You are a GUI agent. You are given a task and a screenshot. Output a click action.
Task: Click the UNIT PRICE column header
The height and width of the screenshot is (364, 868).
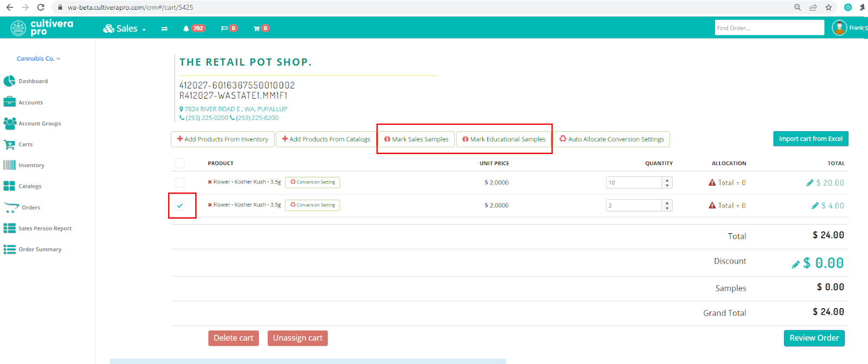tap(494, 163)
